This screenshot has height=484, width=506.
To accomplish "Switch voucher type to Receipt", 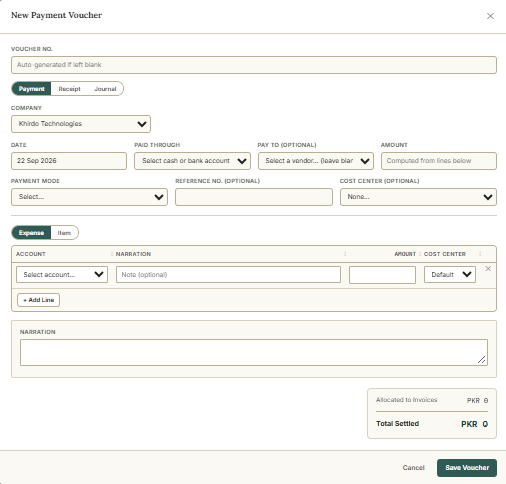I will point(69,89).
